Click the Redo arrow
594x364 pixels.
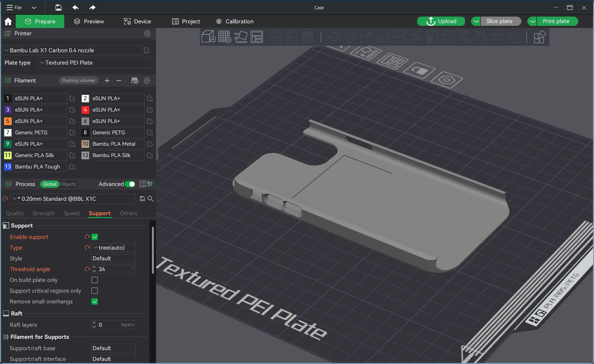(92, 7)
